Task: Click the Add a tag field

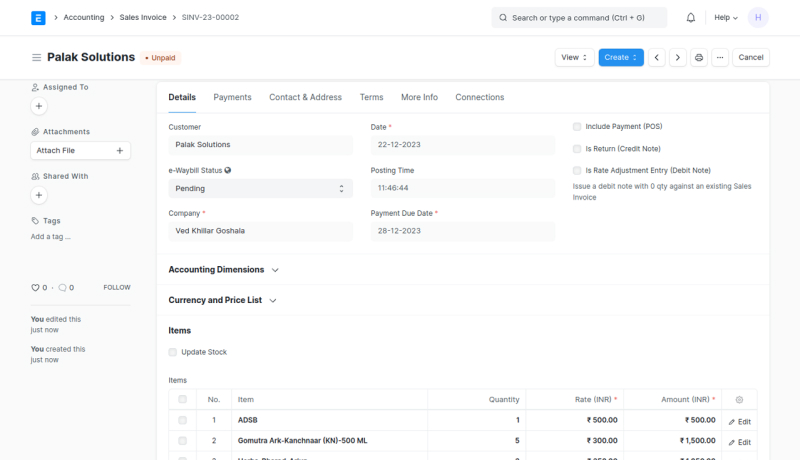Action: (x=51, y=237)
